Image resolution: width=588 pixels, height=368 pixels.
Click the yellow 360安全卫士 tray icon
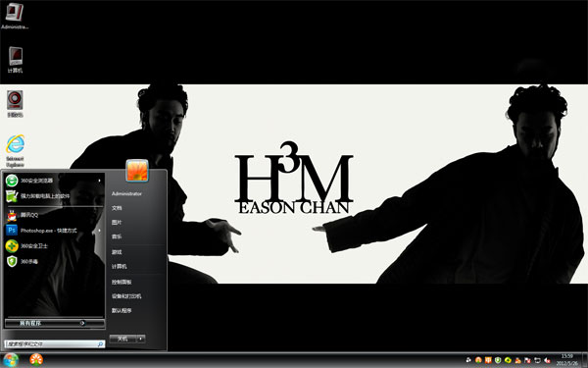508,360
